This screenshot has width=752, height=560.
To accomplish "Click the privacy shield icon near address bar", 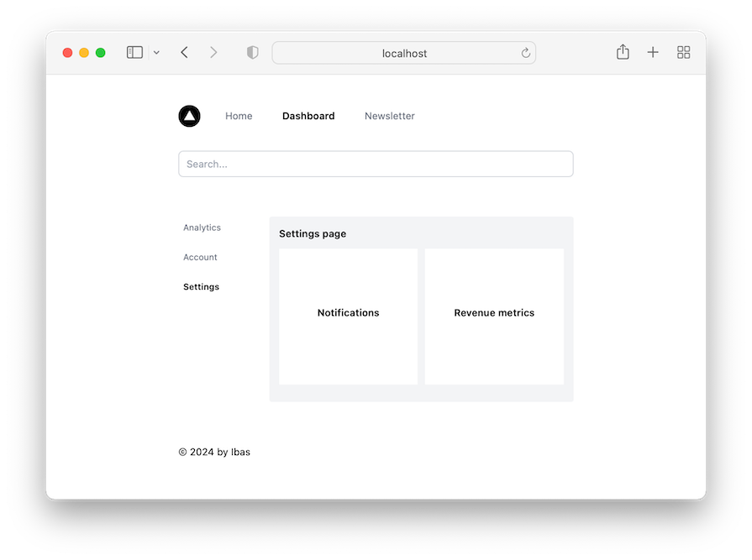I will click(x=252, y=52).
